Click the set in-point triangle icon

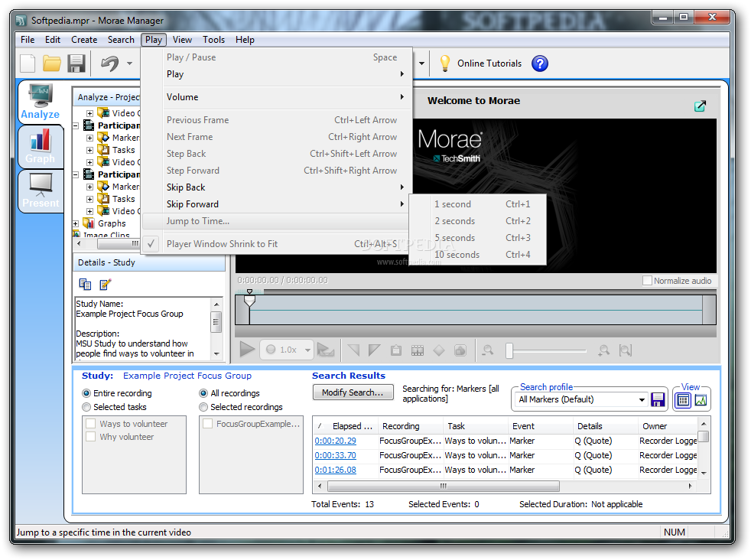click(354, 350)
